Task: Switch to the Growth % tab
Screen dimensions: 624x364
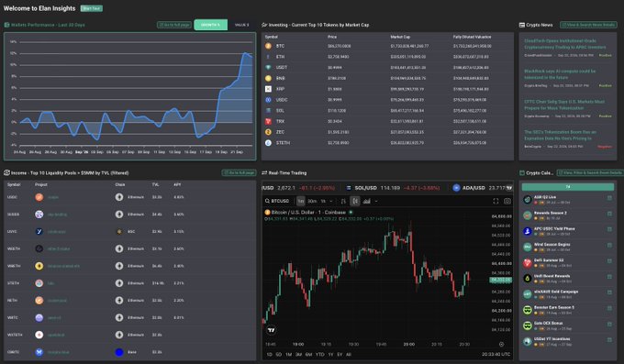Action: pos(210,25)
